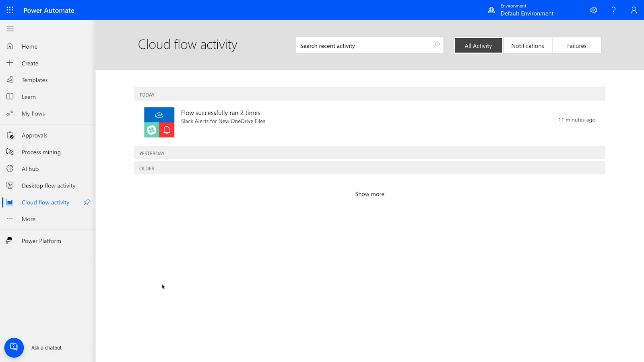Click the OLDER section header
The height and width of the screenshot is (362, 644).
pyautogui.click(x=369, y=168)
